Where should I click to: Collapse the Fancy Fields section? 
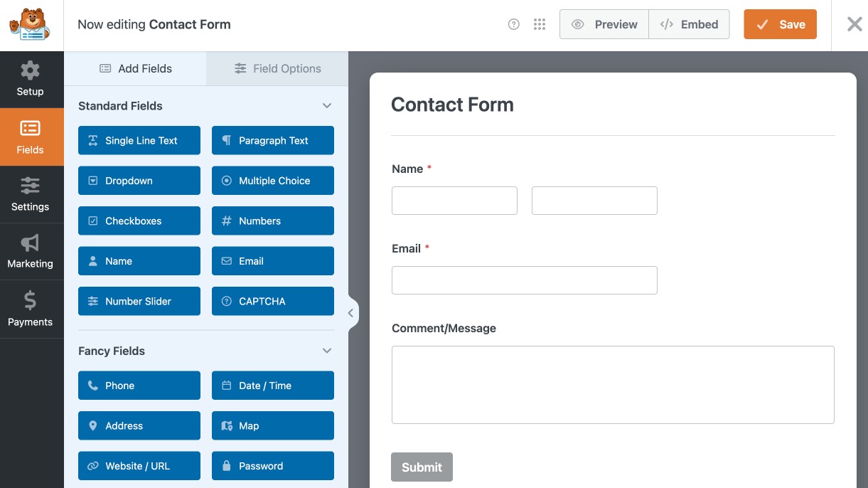click(x=327, y=351)
